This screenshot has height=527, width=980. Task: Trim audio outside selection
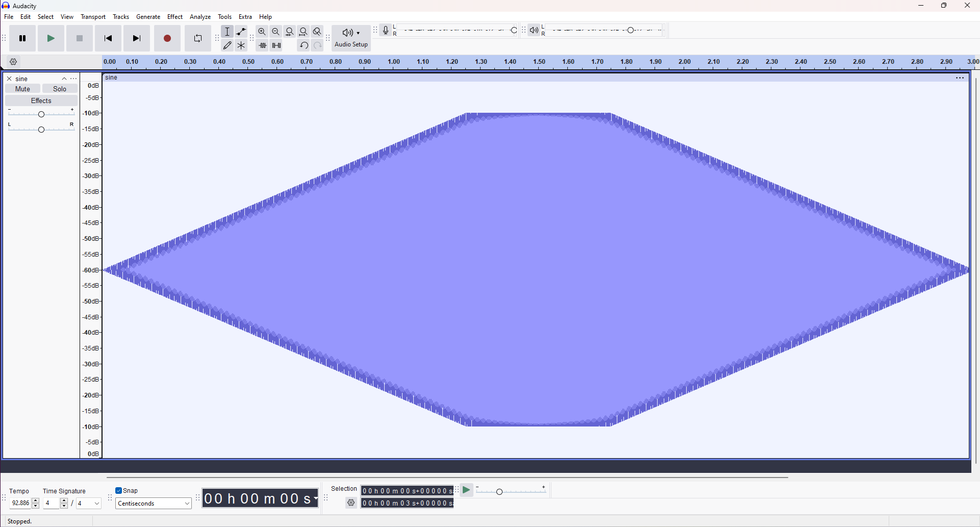tap(263, 45)
